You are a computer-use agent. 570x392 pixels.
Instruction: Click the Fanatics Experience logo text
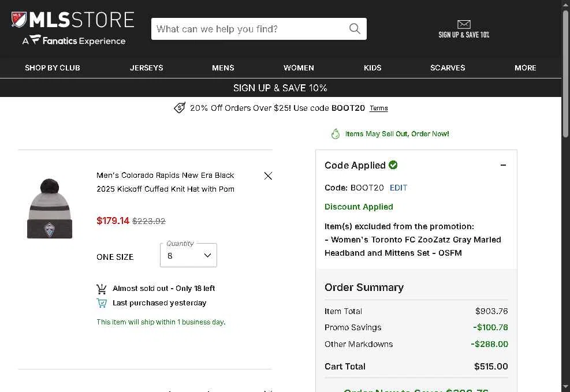tap(74, 40)
